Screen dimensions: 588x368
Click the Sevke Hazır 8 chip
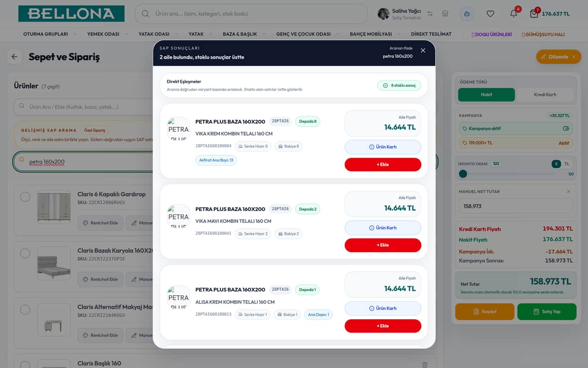(253, 146)
